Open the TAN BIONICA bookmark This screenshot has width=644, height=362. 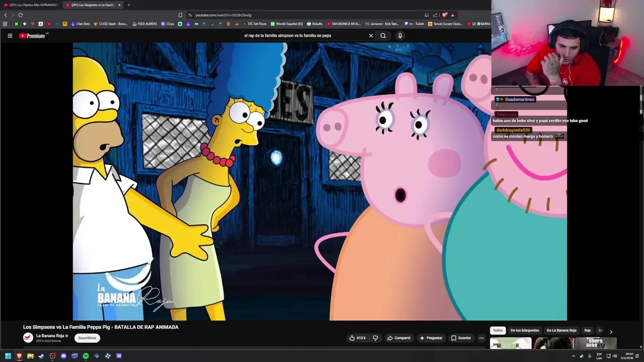tap(344, 24)
